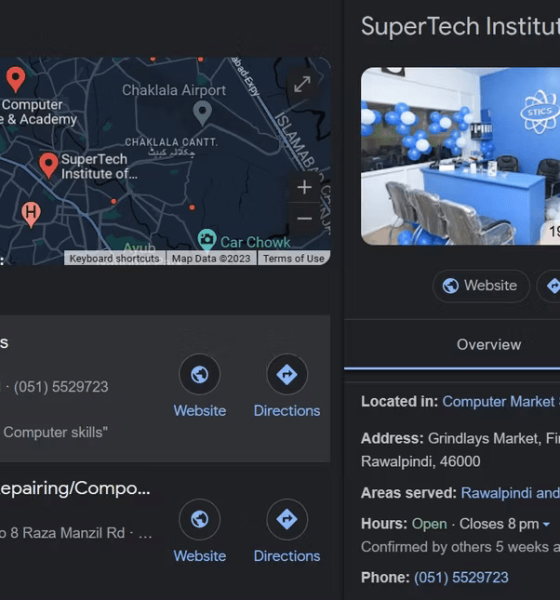
Task: Expand the map to fullscreen
Action: pos(302,84)
